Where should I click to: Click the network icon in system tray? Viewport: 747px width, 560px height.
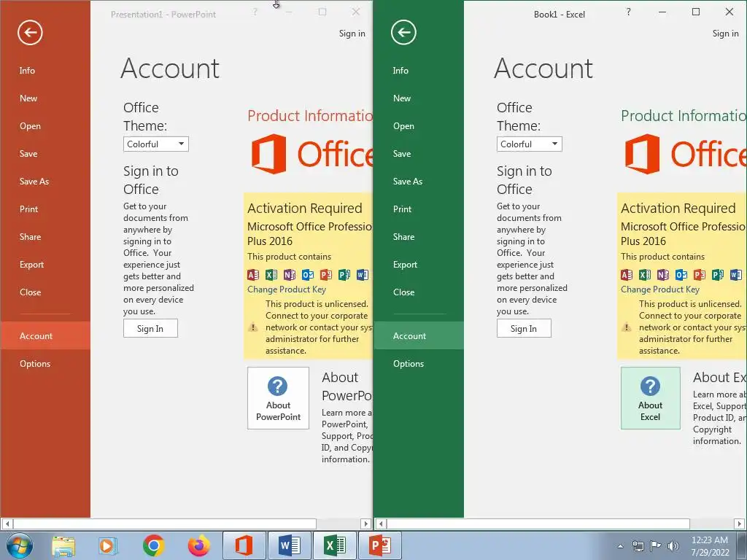point(638,546)
